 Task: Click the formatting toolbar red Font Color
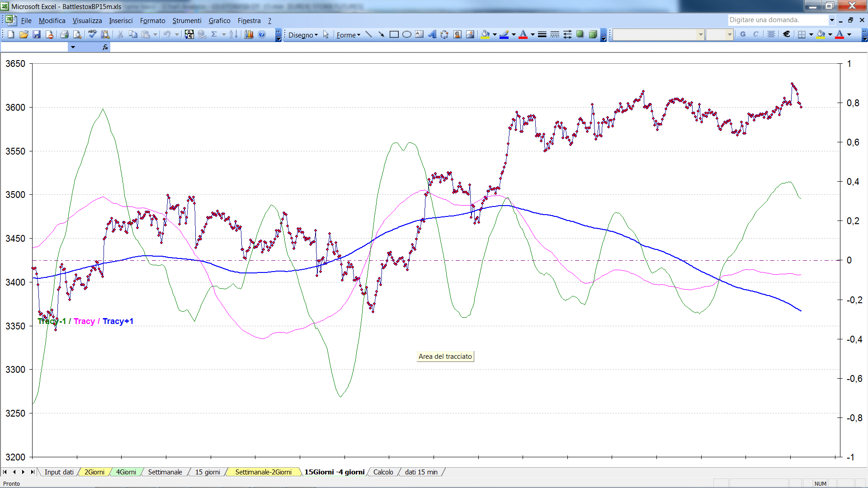click(840, 34)
